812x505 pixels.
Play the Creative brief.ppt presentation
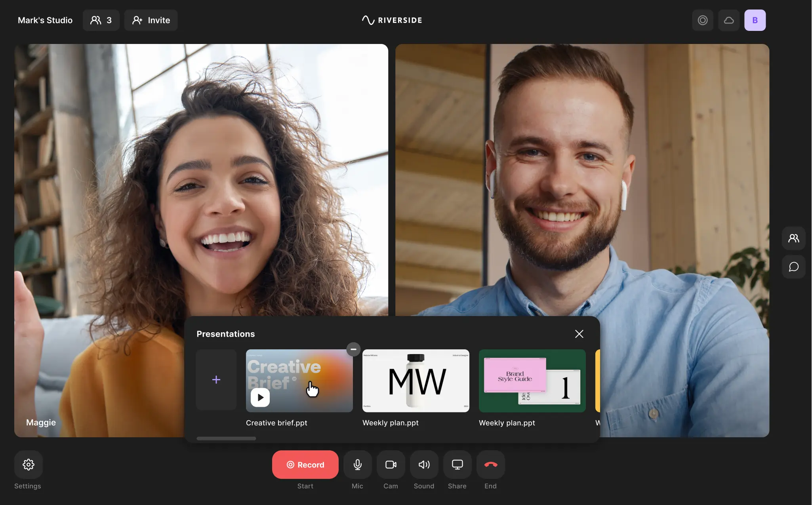[260, 397]
